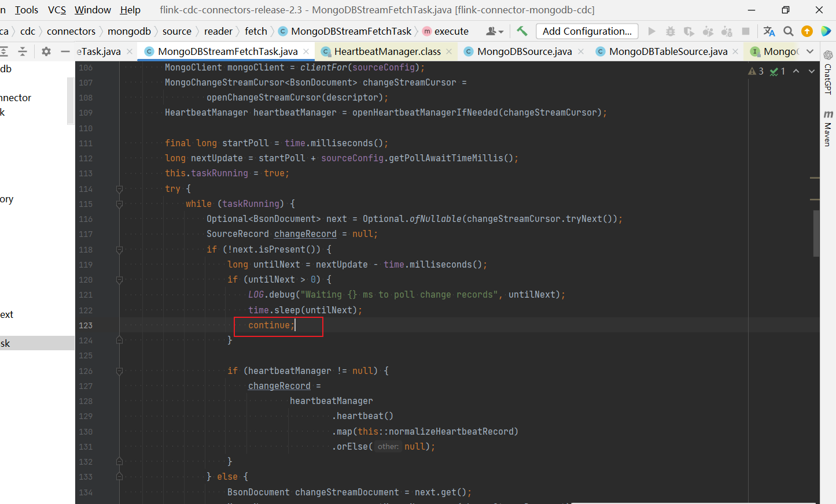The image size is (836, 504).
Task: Open the ChatGPT side tool window
Action: click(x=828, y=72)
